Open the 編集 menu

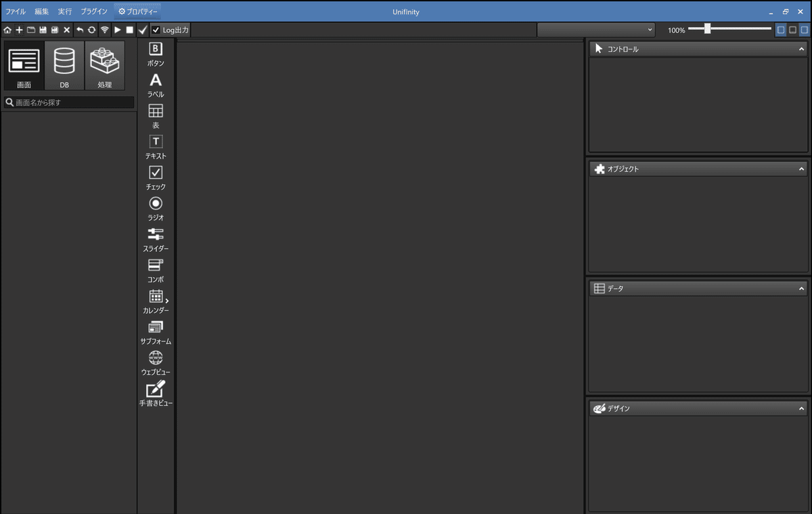42,12
